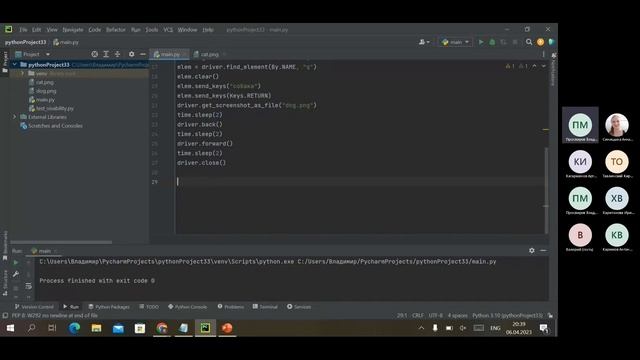Open the Mail app from taskbar

[x=118, y=328]
